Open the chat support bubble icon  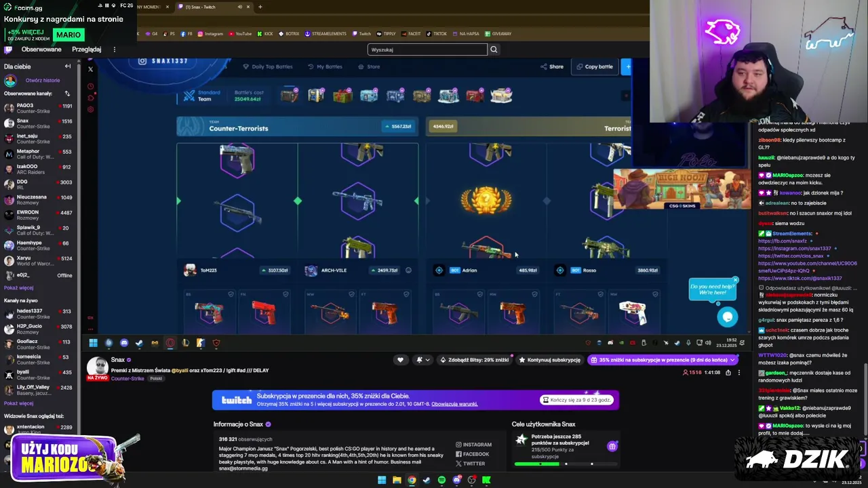[x=728, y=317]
